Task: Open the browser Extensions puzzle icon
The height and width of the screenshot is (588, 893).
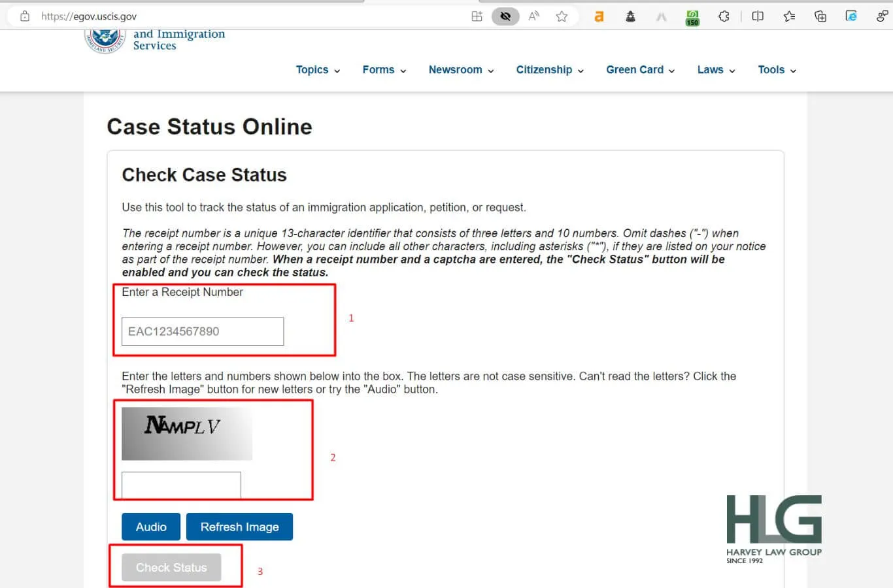Action: coord(724,16)
